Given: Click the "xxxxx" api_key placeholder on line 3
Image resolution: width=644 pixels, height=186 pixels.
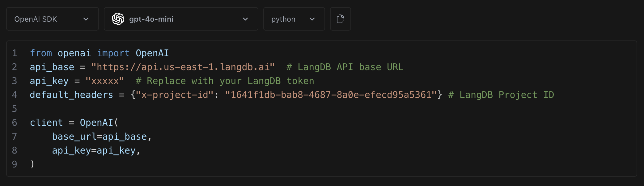Looking at the screenshot, I should tap(105, 81).
